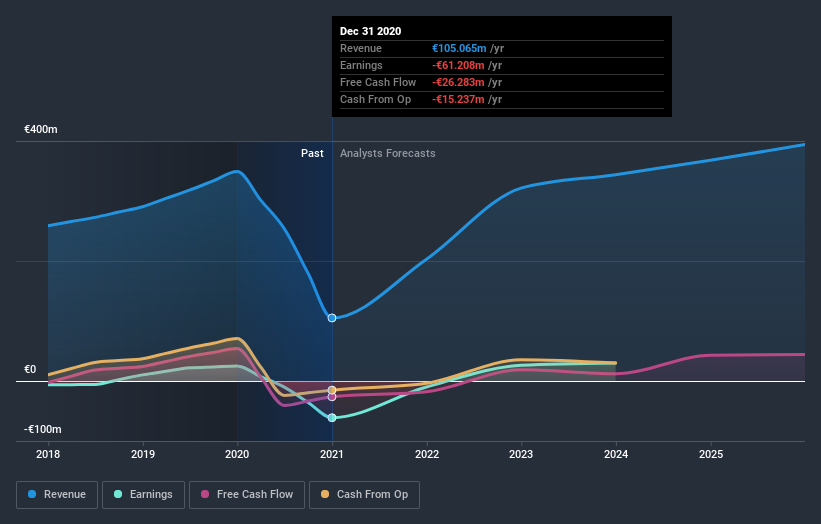The width and height of the screenshot is (821, 524).
Task: Click the -€15.237m cash from op value
Action: click(458, 99)
